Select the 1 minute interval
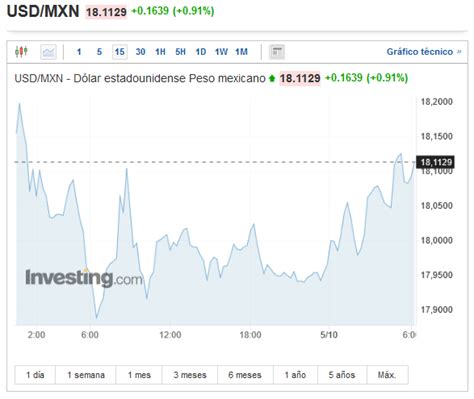 point(79,52)
